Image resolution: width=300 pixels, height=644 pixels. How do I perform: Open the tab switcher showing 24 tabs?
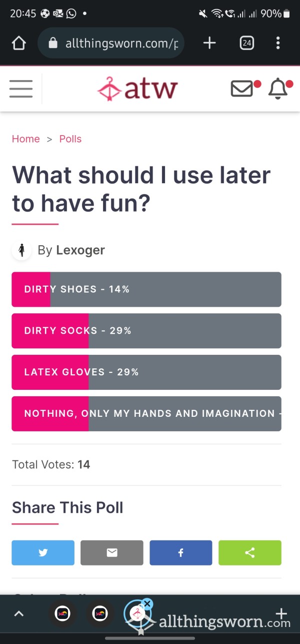(246, 43)
